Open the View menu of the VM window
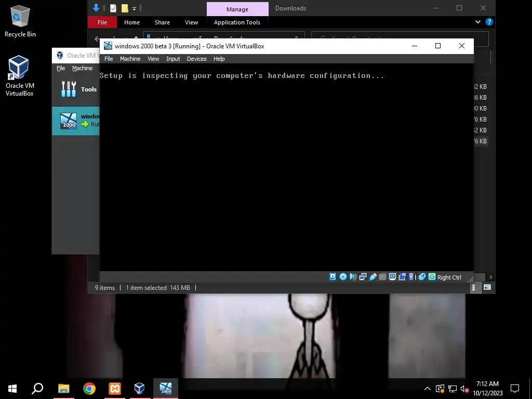Screen dimensions: 532x399 pos(153,59)
